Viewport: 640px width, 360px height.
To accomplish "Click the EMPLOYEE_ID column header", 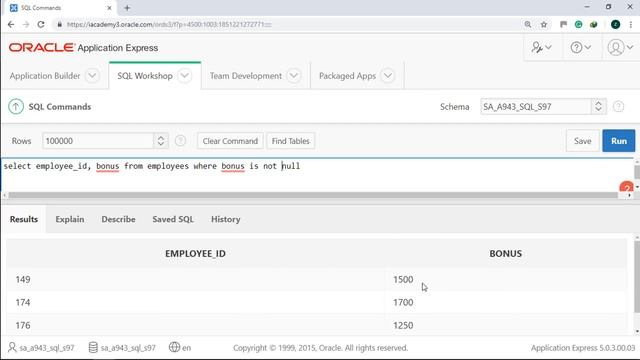I will tap(195, 253).
